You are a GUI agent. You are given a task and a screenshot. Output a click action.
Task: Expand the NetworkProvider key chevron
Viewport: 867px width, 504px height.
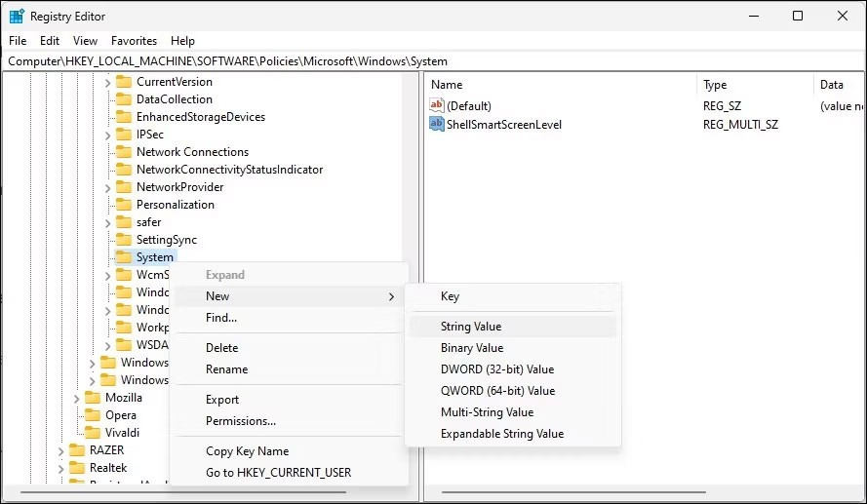[x=108, y=187]
